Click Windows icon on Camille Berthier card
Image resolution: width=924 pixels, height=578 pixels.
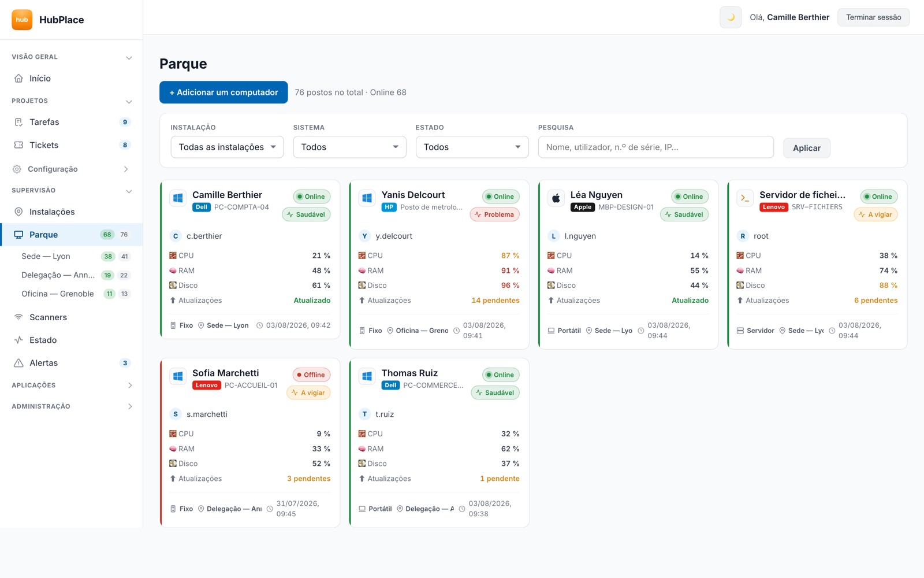click(178, 198)
